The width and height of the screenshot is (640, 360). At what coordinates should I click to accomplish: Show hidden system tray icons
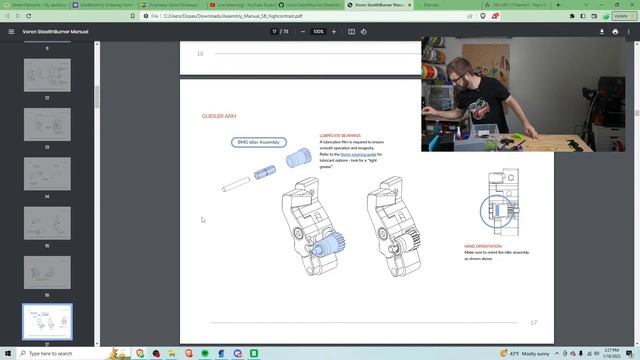tap(557, 353)
